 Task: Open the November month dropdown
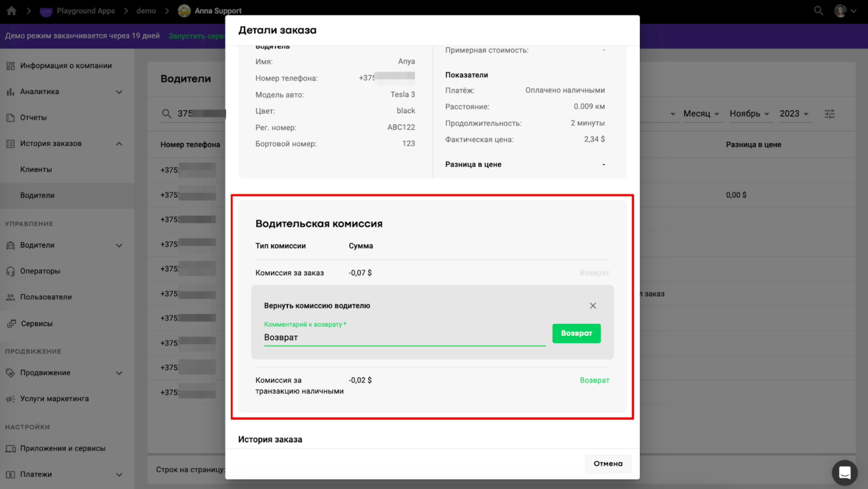[749, 114]
